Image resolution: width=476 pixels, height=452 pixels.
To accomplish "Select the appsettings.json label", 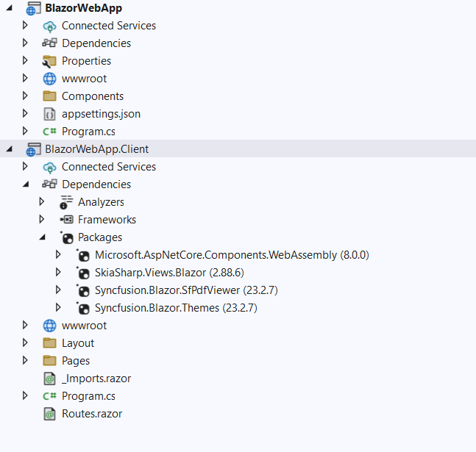I will (x=101, y=114).
